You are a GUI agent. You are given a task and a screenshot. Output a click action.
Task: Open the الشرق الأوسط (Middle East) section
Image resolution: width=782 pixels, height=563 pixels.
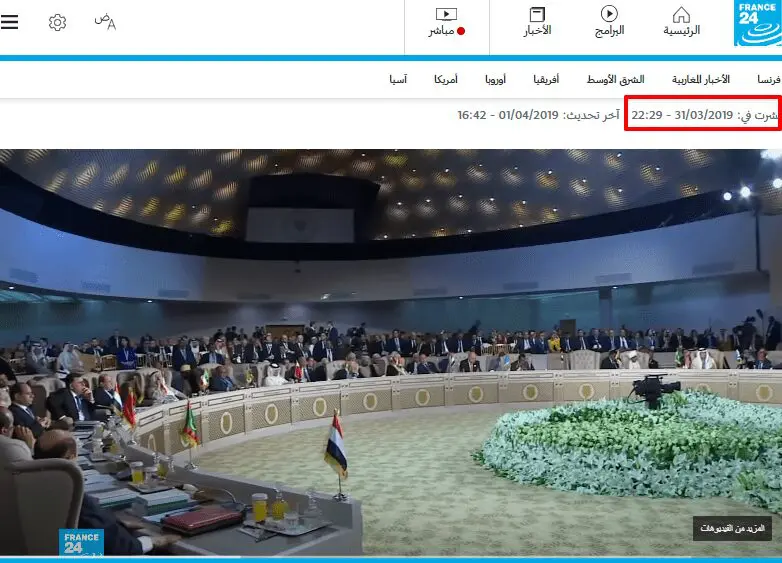615,79
